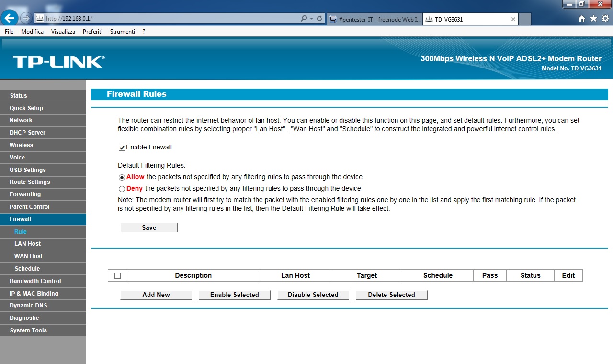The width and height of the screenshot is (613, 364).
Task: Click the search magnifier icon in address bar
Action: 304,19
